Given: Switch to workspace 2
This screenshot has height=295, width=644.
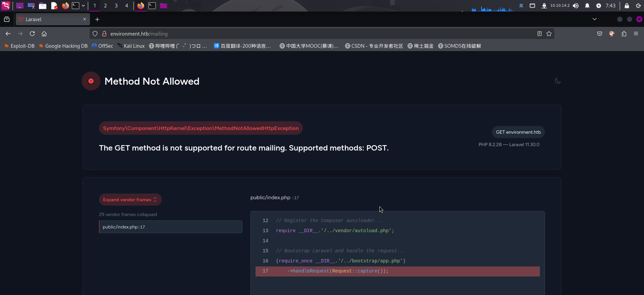Looking at the screenshot, I should click(x=105, y=6).
